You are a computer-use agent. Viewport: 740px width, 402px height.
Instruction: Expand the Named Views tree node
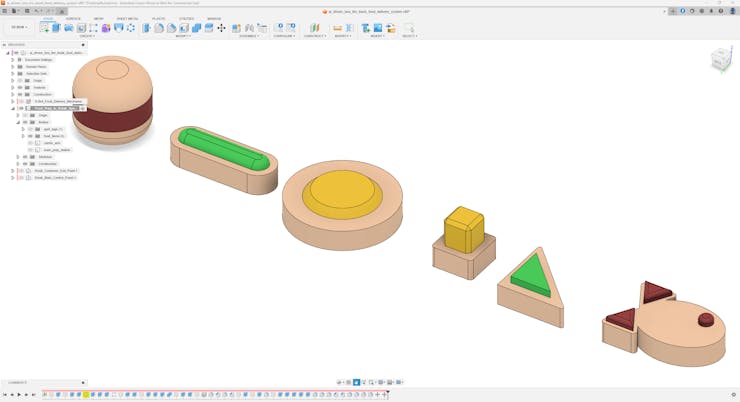12,67
